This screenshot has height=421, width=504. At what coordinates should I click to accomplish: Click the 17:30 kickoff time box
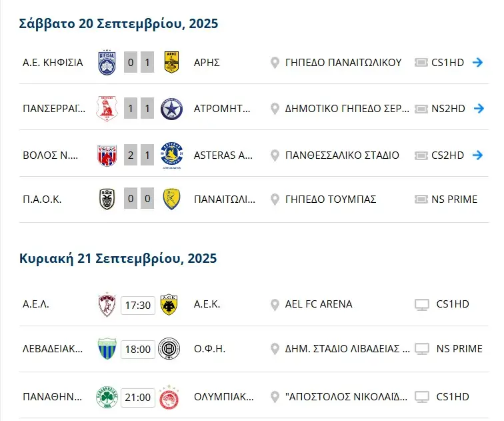138,305
